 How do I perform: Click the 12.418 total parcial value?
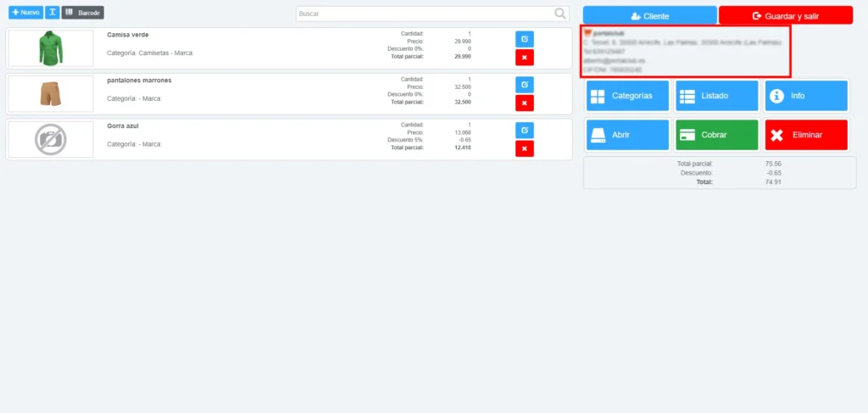tap(462, 148)
